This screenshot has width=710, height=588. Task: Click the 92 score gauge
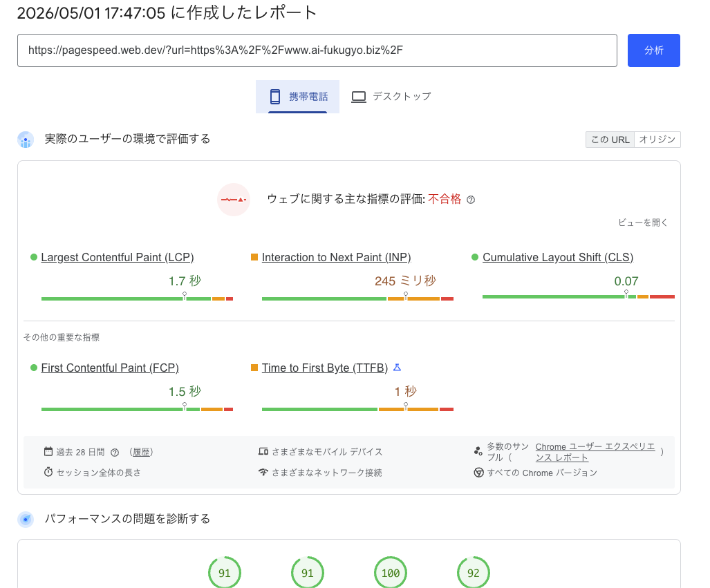click(473, 573)
